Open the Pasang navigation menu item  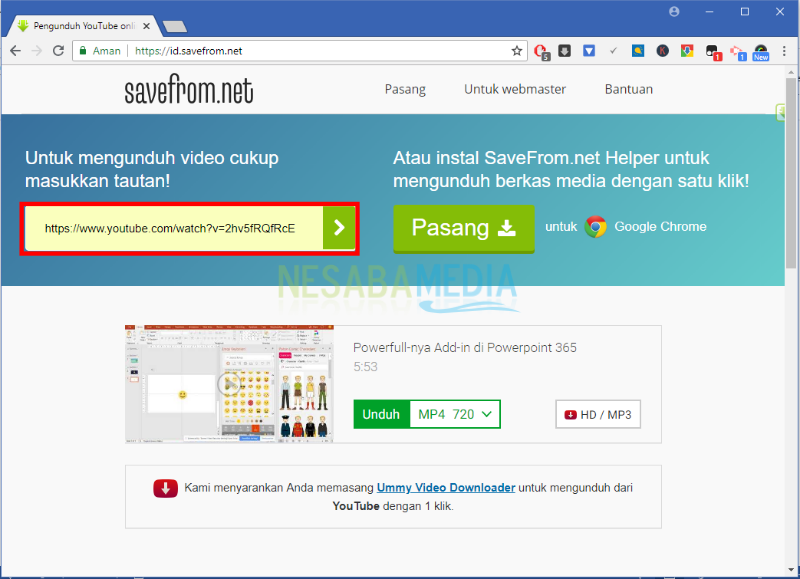405,89
